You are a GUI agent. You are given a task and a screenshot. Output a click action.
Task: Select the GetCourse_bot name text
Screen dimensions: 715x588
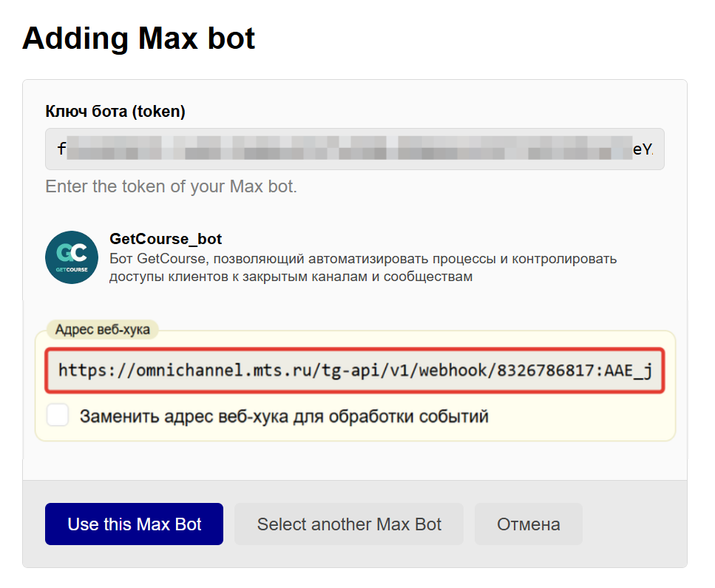point(166,240)
